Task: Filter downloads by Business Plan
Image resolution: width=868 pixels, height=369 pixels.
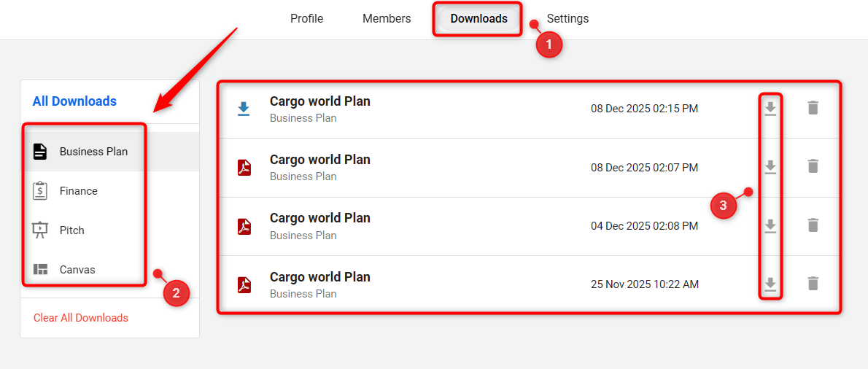Action: click(93, 152)
